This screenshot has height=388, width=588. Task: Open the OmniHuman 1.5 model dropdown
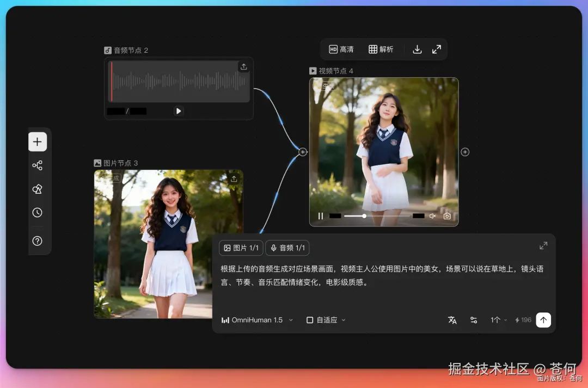pyautogui.click(x=256, y=320)
